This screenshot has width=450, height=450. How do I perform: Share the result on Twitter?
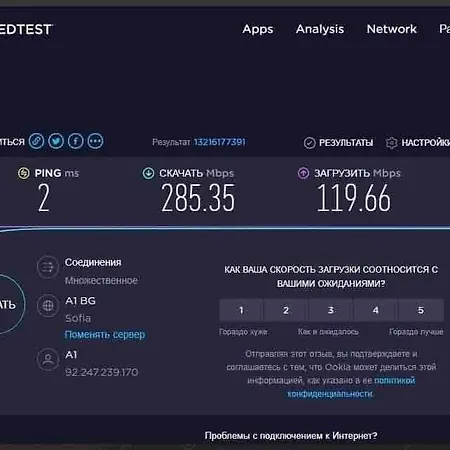(56, 141)
